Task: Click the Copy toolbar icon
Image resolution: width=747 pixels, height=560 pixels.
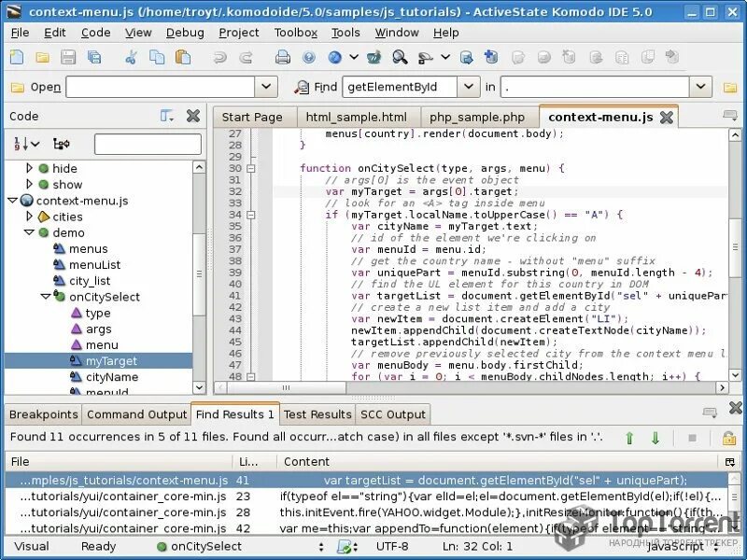Action: pos(157,58)
